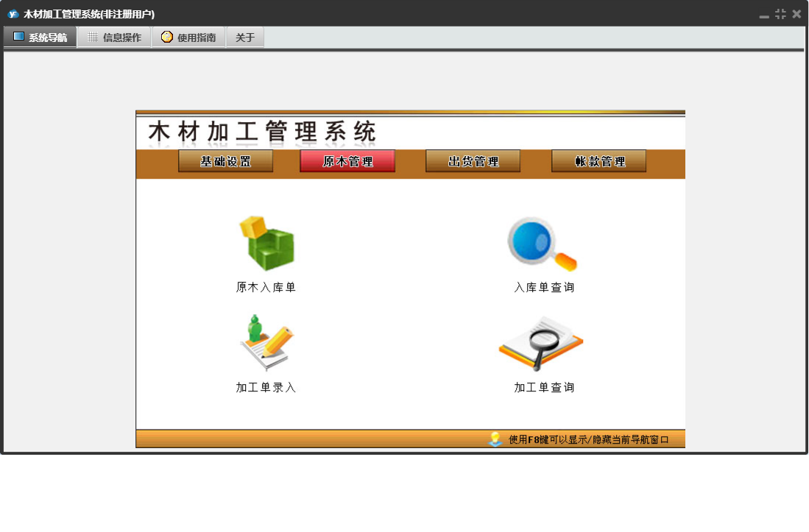Click the 加工单录入 label

coord(266,387)
